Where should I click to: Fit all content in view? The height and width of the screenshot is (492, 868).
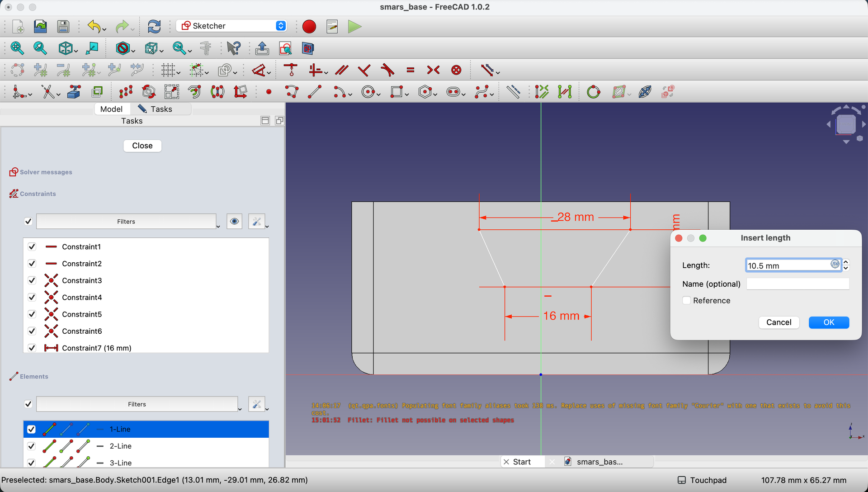click(x=17, y=48)
